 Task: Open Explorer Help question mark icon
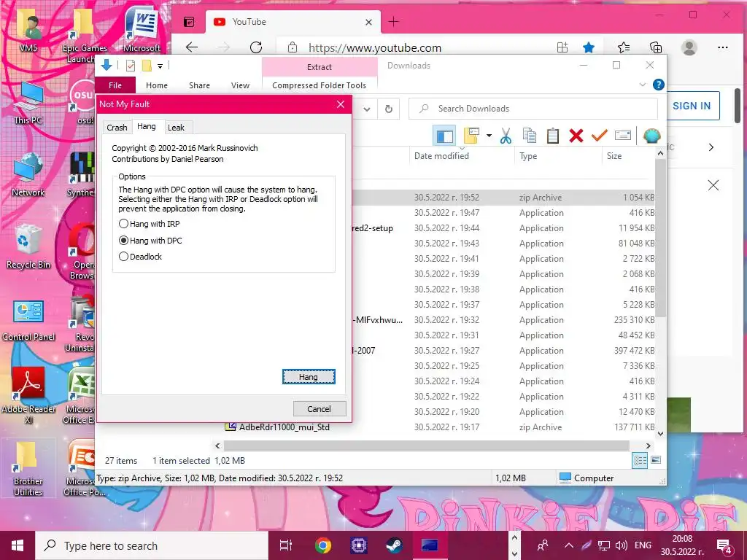click(x=659, y=85)
